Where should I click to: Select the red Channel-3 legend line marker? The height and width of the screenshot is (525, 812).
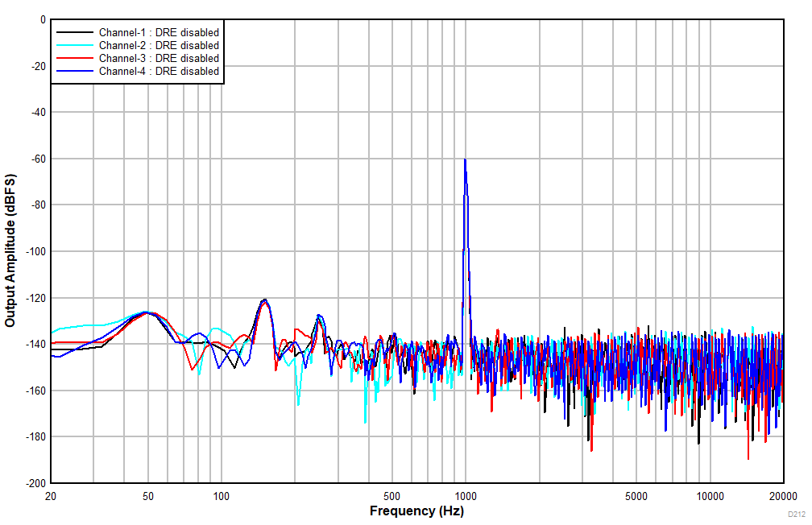(77, 59)
